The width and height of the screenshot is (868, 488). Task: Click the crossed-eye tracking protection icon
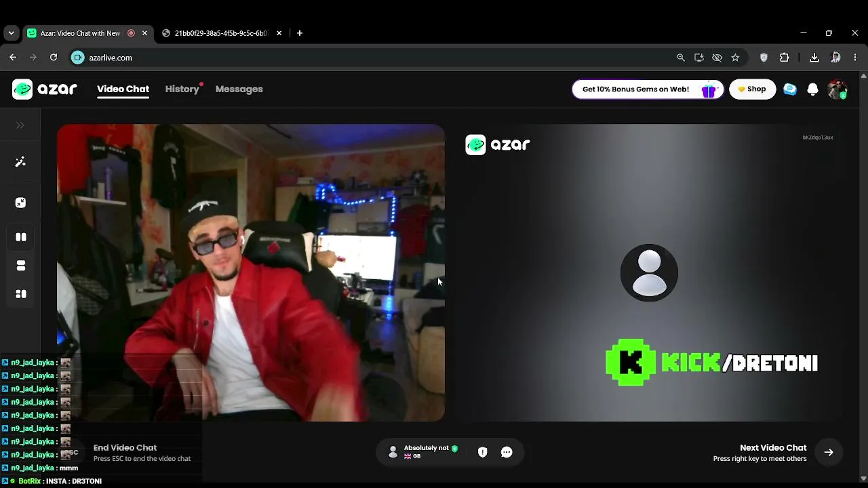(717, 58)
